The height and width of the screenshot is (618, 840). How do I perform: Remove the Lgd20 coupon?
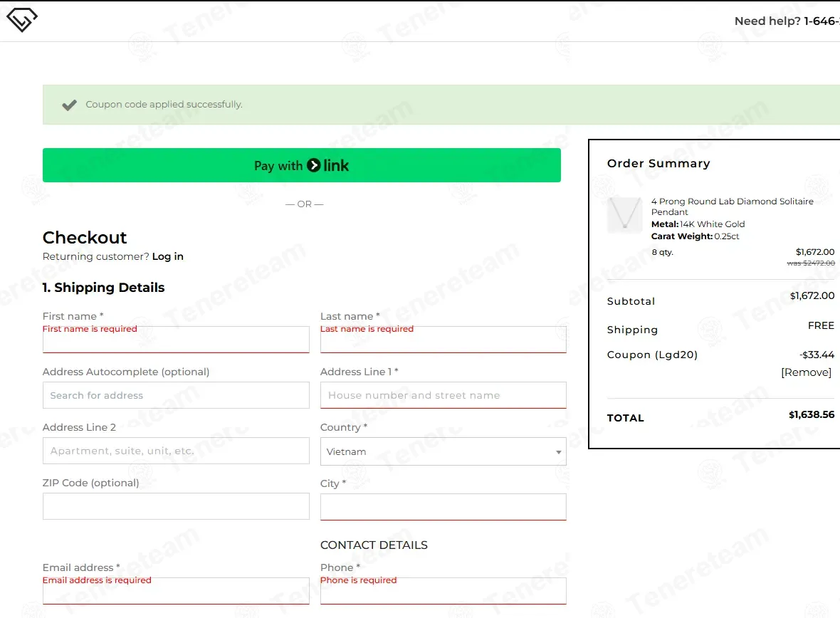coord(806,372)
